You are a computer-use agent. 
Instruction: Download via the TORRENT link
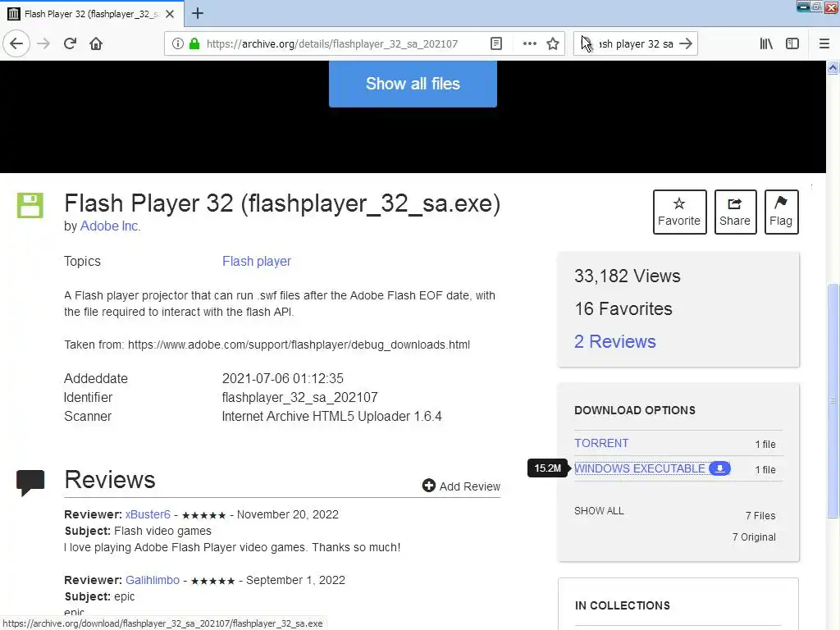[601, 444]
